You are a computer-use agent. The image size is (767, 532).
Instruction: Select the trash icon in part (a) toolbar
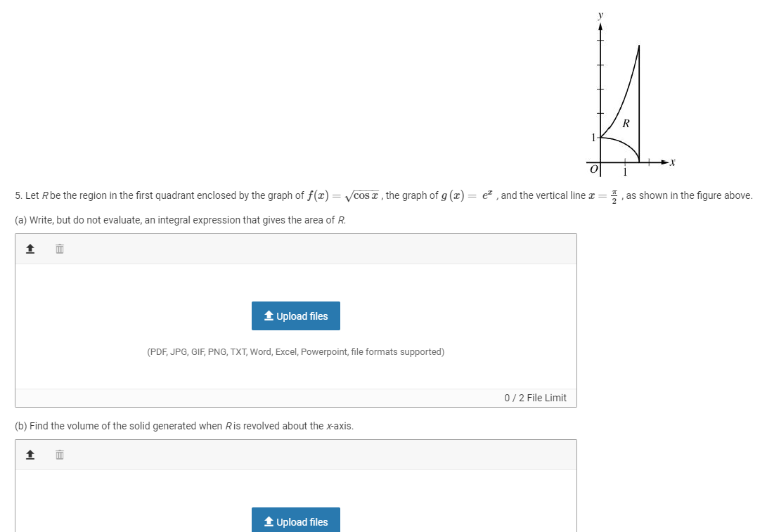click(x=59, y=248)
